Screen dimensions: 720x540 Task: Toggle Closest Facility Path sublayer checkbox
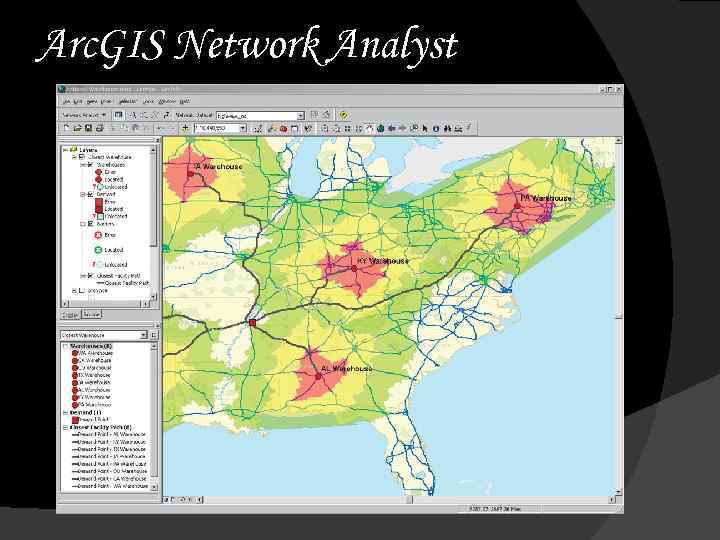point(91,276)
